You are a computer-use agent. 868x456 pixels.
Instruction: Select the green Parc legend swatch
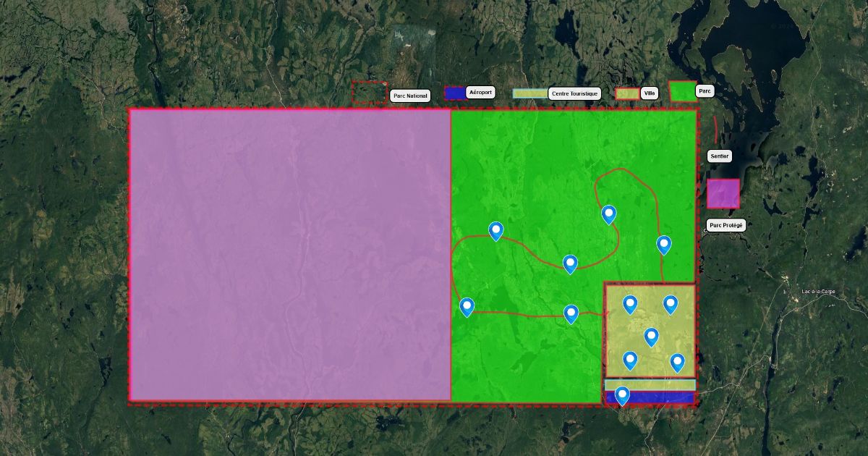coord(683,92)
